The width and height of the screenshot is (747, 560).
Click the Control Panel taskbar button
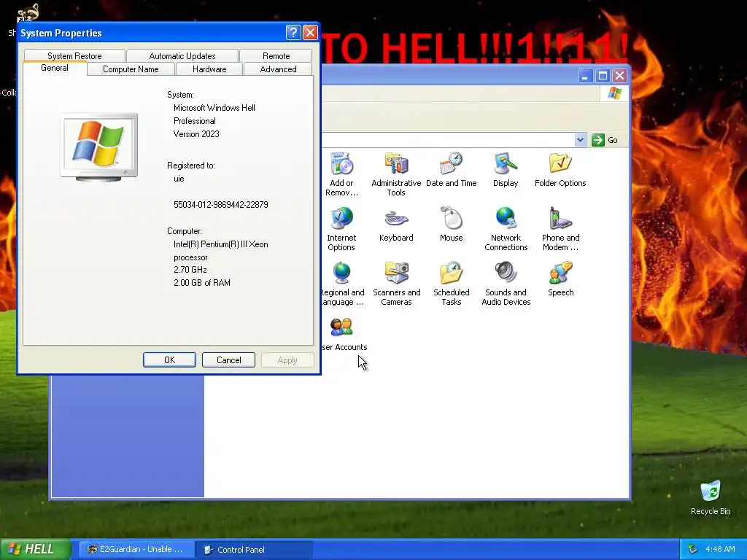point(254,550)
